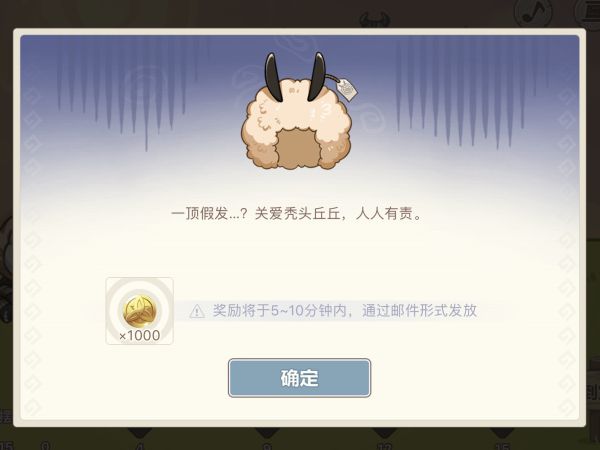The image size is (600, 450).
Task: Click the fluffy curls of the wig
Action: tap(296, 126)
